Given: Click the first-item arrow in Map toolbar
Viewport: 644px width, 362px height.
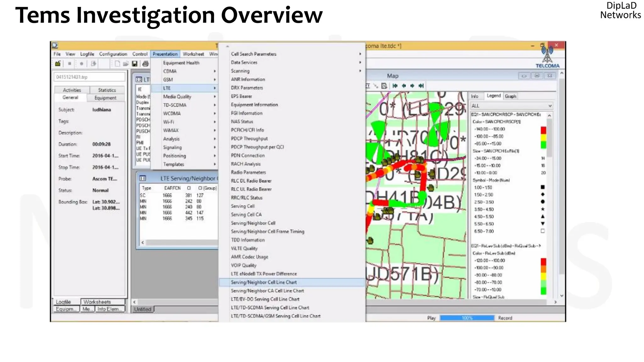Looking at the screenshot, I should coord(395,86).
